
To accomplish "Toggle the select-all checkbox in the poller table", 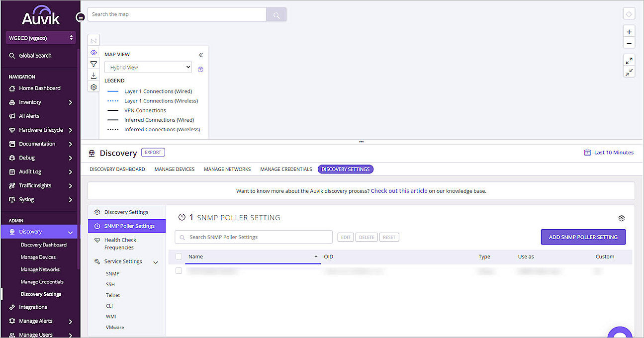I will click(179, 256).
